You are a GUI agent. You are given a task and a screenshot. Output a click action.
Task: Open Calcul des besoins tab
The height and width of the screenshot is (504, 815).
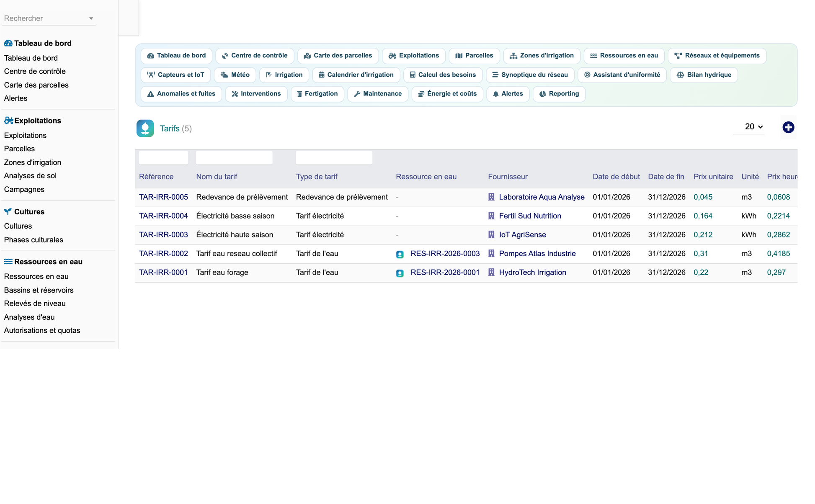click(443, 75)
